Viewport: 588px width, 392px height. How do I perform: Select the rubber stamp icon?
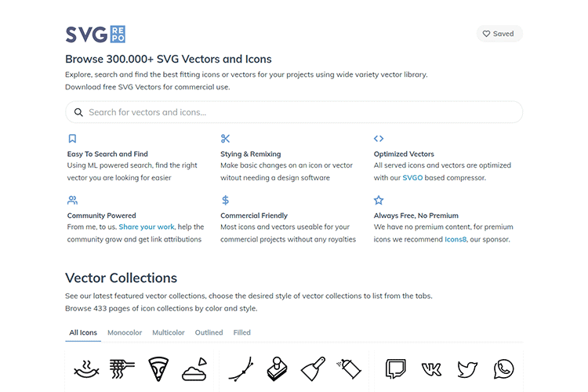point(277,368)
